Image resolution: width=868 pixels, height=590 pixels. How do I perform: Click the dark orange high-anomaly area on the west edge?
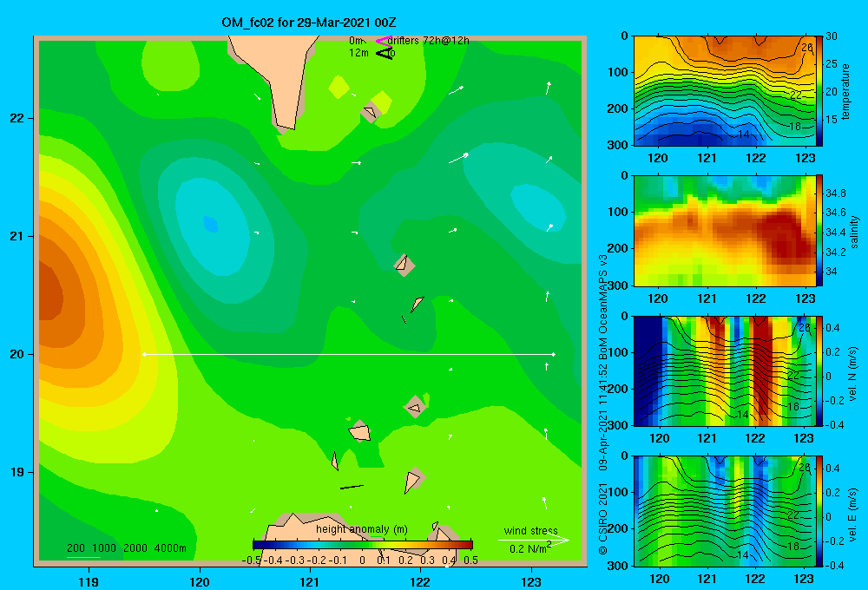(x=49, y=293)
